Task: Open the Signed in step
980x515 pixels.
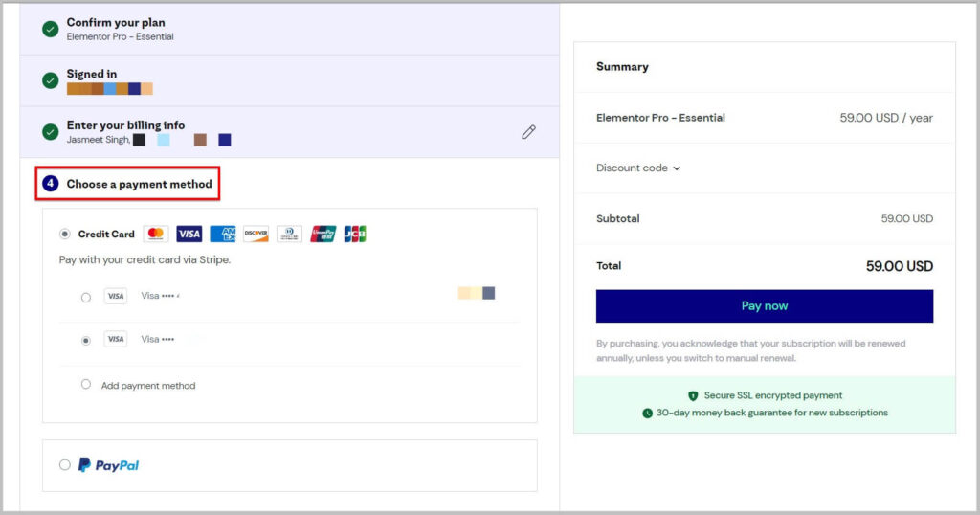Action: tap(91, 74)
